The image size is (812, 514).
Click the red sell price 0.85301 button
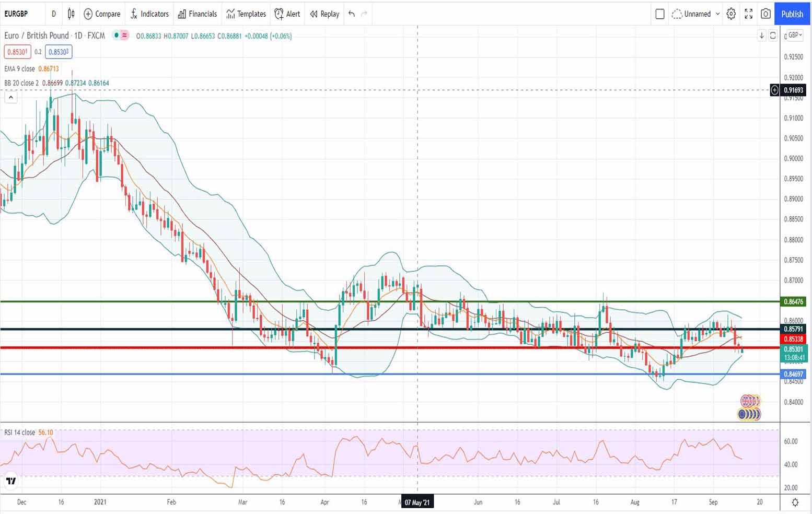click(17, 52)
